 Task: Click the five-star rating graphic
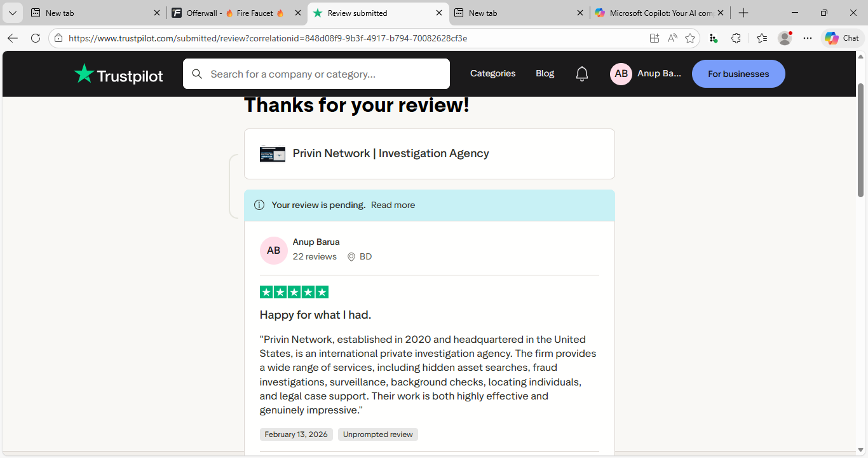[294, 293]
